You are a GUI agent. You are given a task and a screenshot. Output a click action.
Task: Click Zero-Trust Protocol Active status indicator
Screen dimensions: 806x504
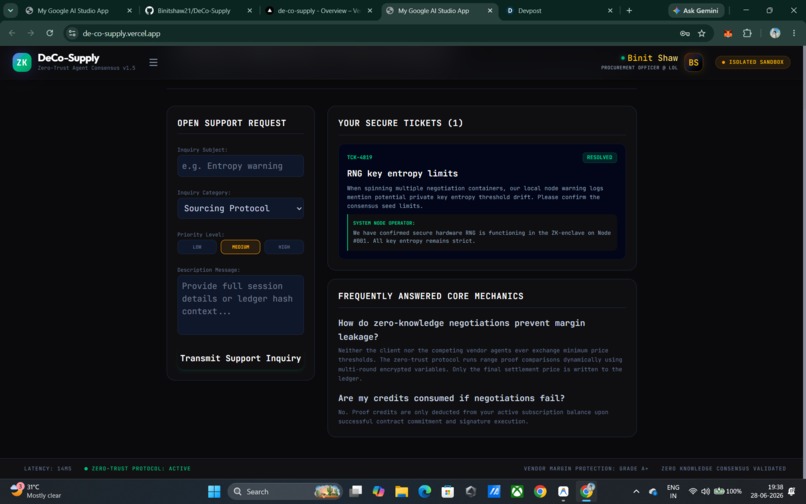pos(137,469)
